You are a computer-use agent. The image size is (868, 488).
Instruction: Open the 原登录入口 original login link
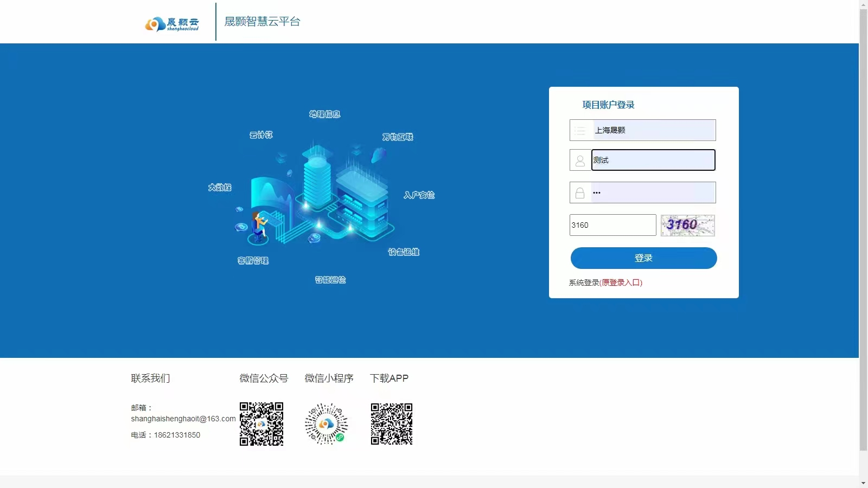(x=621, y=282)
